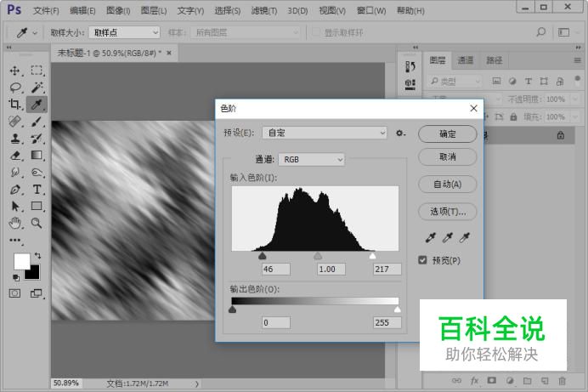Select the History Brush tool
Screen dimensions: 588x392
(x=37, y=139)
